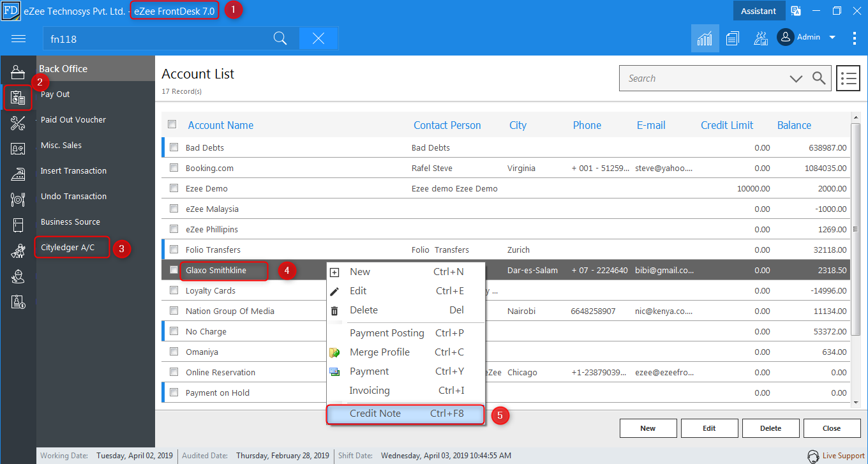The image size is (868, 464).
Task: Toggle the list view icon
Action: tap(848, 79)
